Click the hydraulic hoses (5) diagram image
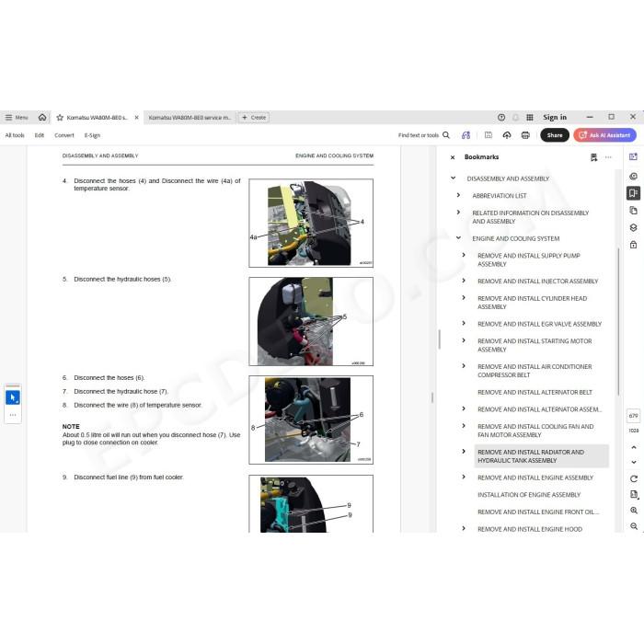 (x=311, y=321)
